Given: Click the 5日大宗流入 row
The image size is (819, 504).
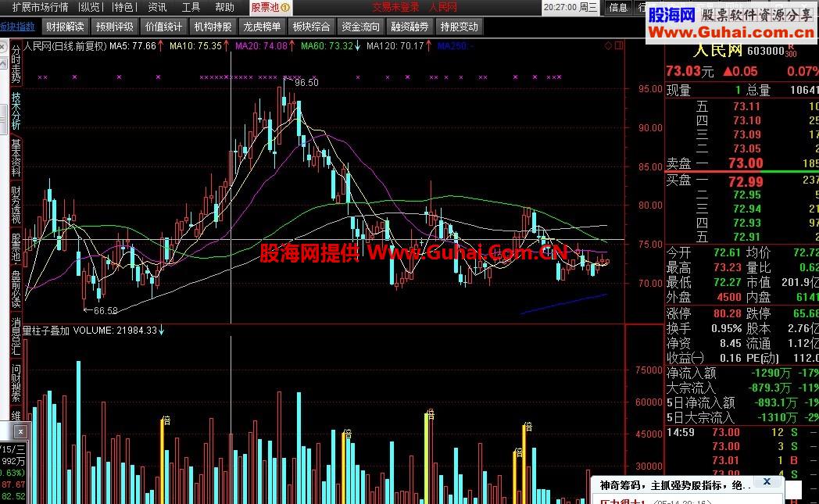Looking at the screenshot, I should tap(742, 418).
